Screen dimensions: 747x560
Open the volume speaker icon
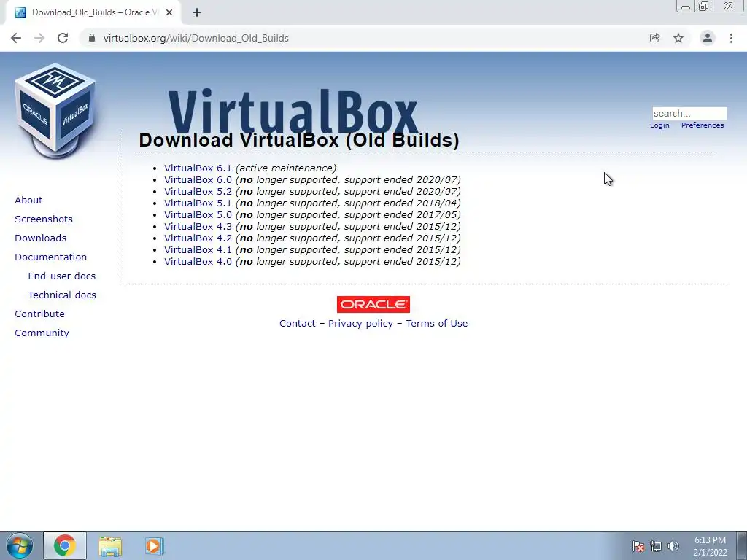click(x=673, y=547)
